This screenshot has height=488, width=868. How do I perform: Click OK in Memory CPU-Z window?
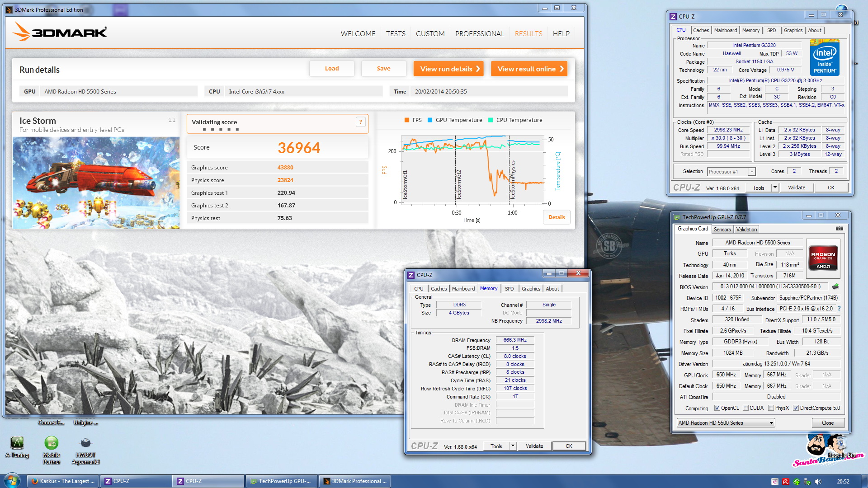pos(569,446)
